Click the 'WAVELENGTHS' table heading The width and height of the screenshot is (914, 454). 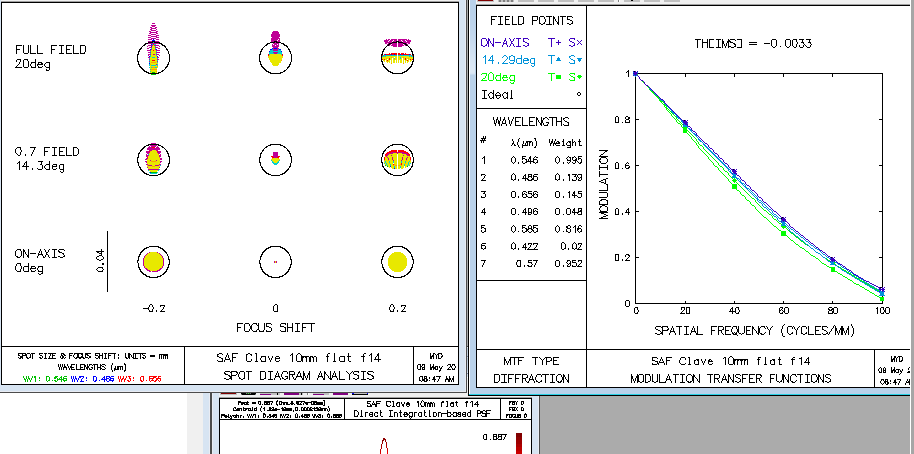(531, 122)
